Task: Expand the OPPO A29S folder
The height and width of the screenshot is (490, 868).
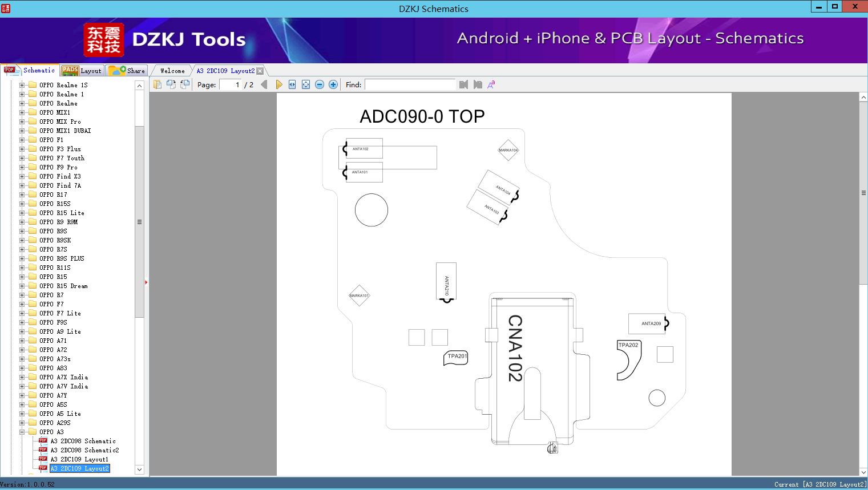Action: tap(22, 423)
